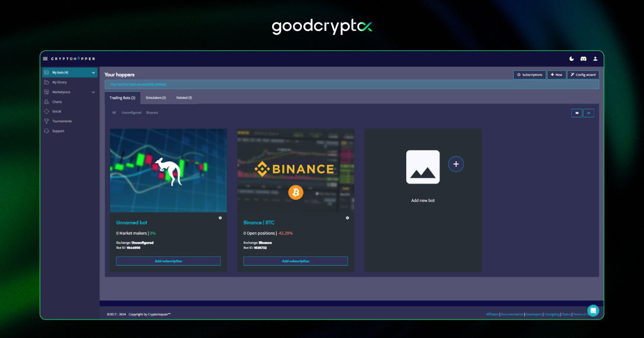Screen dimensions: 644x338
Task: Open My library in sidebar
Action: (x=59, y=82)
